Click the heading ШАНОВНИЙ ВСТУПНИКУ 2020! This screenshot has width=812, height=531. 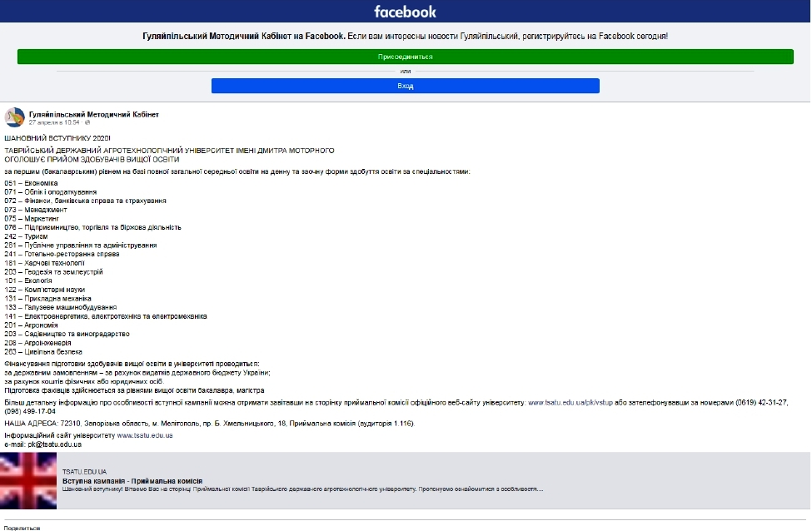click(x=57, y=138)
